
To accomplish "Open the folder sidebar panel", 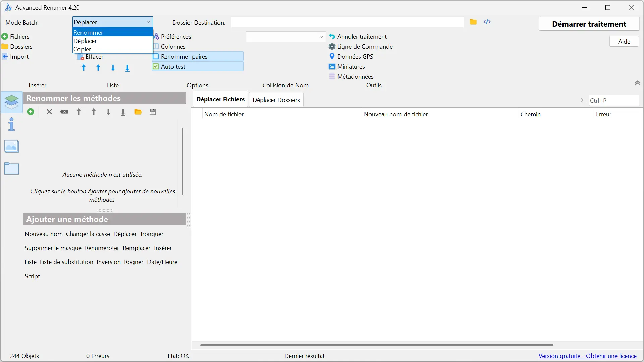I will coord(12,168).
